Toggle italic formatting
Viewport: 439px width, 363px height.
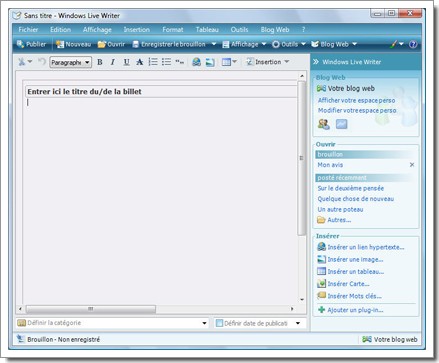(113, 62)
